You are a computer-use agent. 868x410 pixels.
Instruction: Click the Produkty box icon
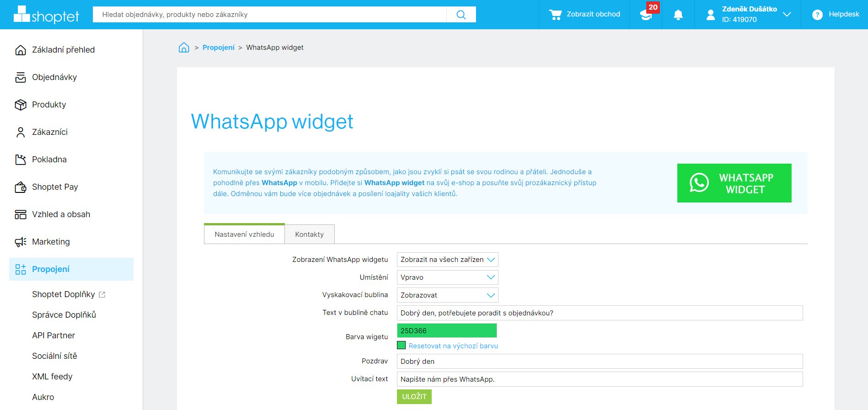(x=21, y=105)
